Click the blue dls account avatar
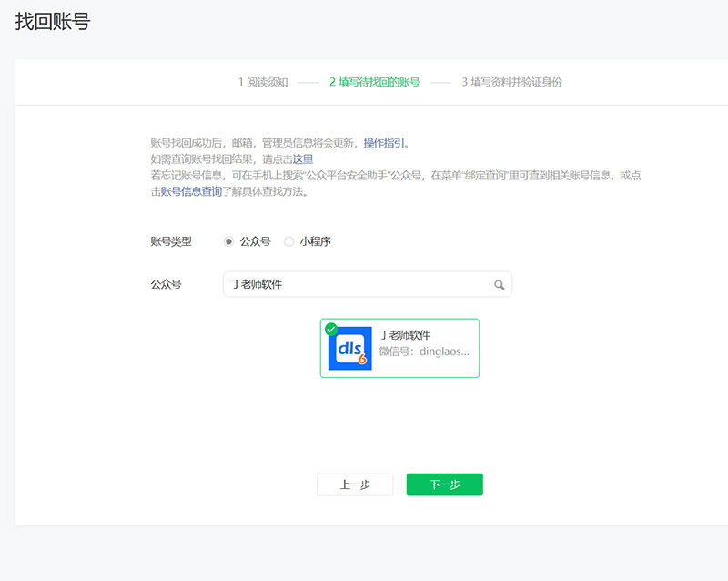 [349, 348]
